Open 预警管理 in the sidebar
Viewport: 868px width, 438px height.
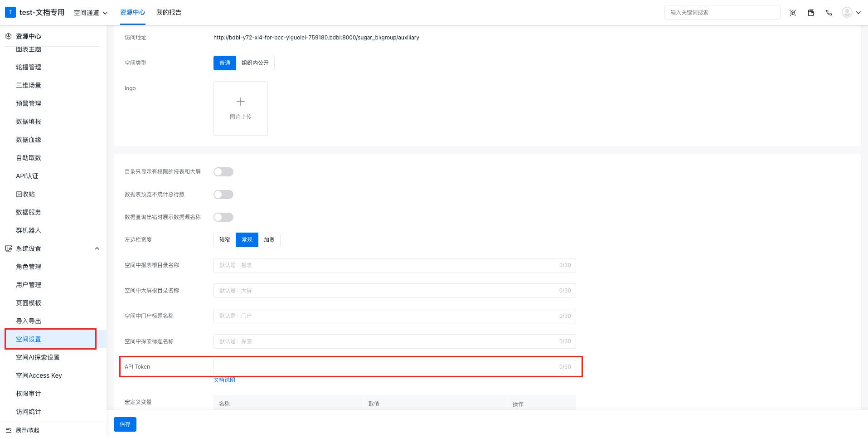click(x=29, y=103)
